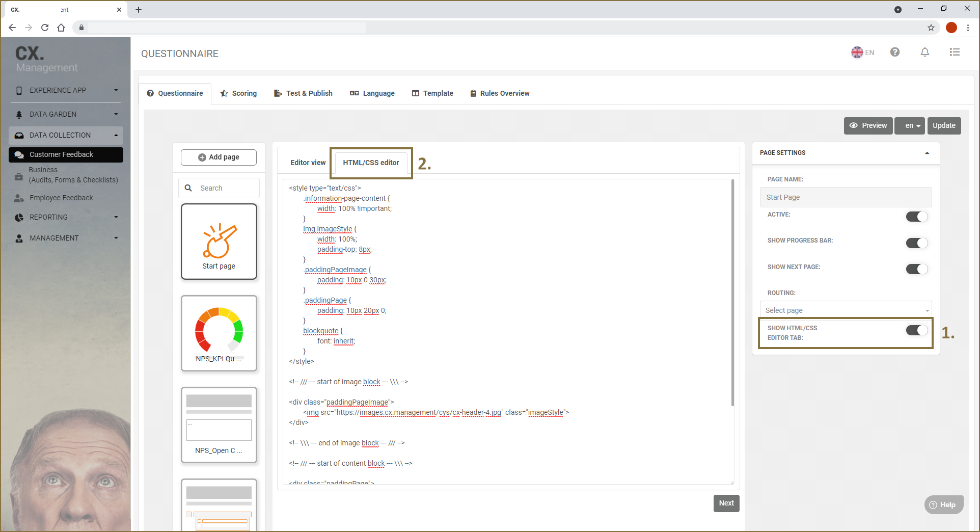This screenshot has width=980, height=532.
Task: Open Customer Feedback in sidebar
Action: (x=66, y=155)
